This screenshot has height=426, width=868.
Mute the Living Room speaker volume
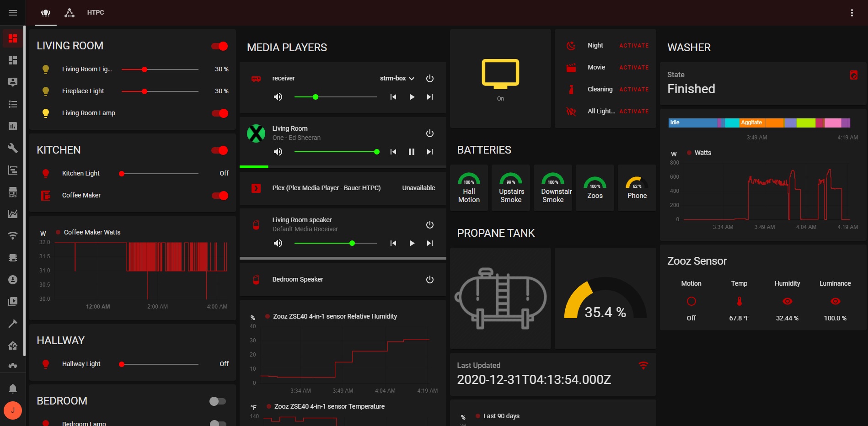278,243
